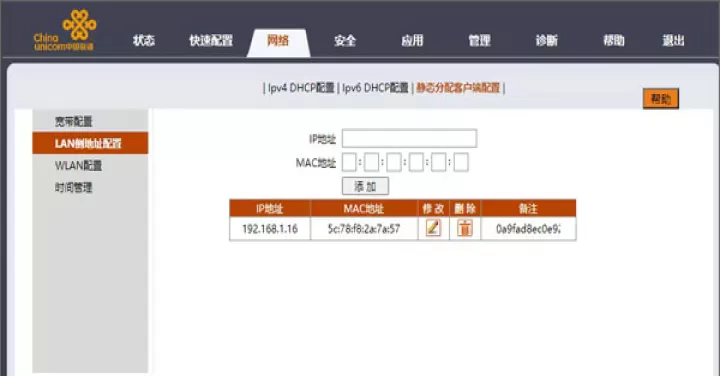This screenshot has width=720, height=376.
Task: Open the 帮助 top menu tab
Action: (x=614, y=40)
